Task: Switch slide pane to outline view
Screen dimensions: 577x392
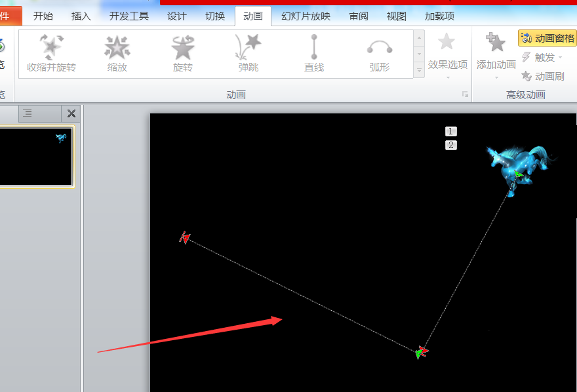Action: pos(28,113)
